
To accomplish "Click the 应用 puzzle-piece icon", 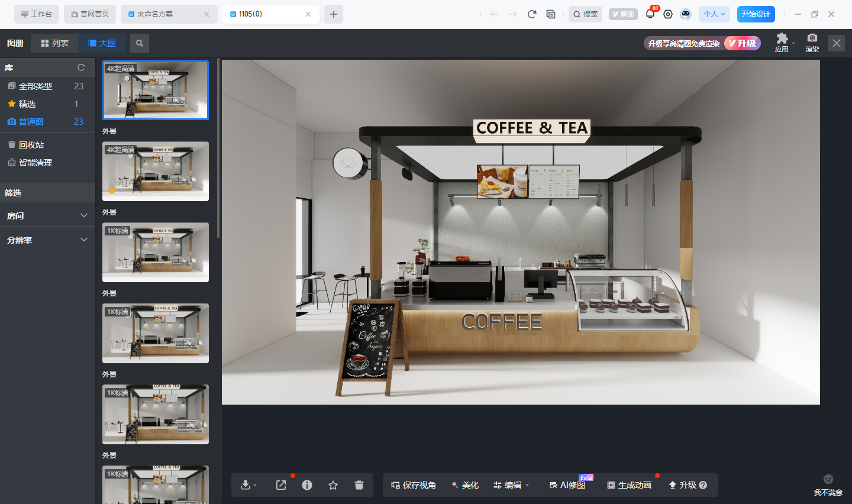I will click(x=782, y=39).
